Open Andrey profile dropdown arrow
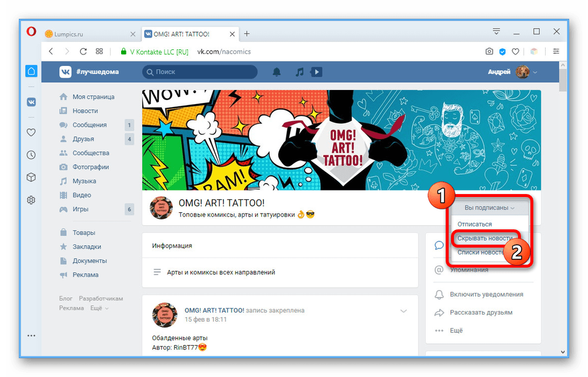Image resolution: width=588 pixels, height=377 pixels. pyautogui.click(x=535, y=72)
